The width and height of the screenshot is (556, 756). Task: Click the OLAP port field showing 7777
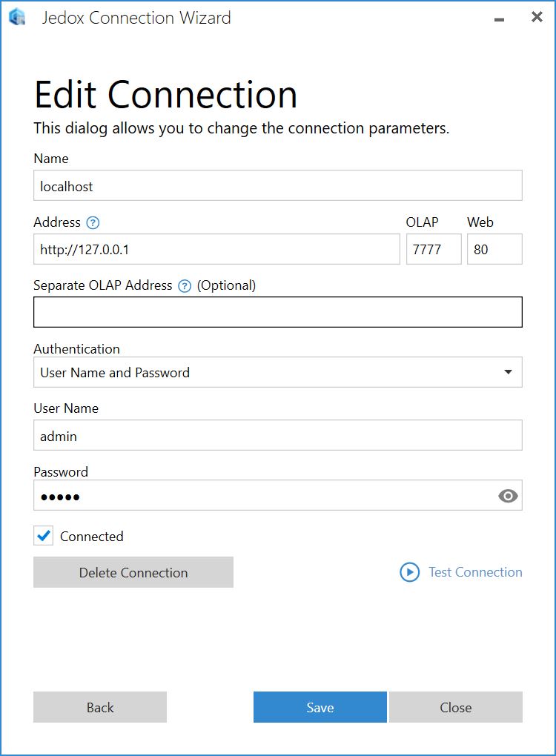click(433, 249)
